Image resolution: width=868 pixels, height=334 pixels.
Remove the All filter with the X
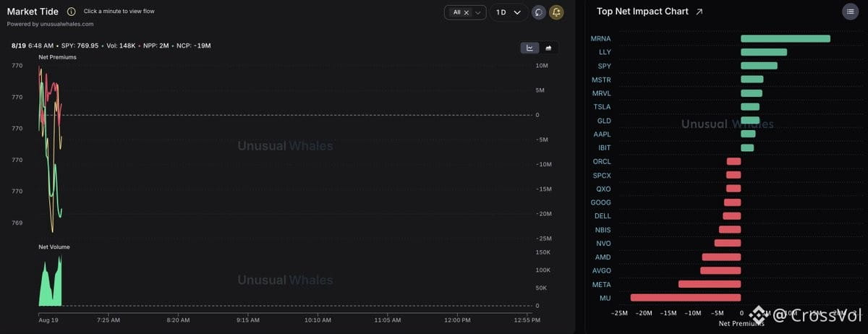point(466,12)
